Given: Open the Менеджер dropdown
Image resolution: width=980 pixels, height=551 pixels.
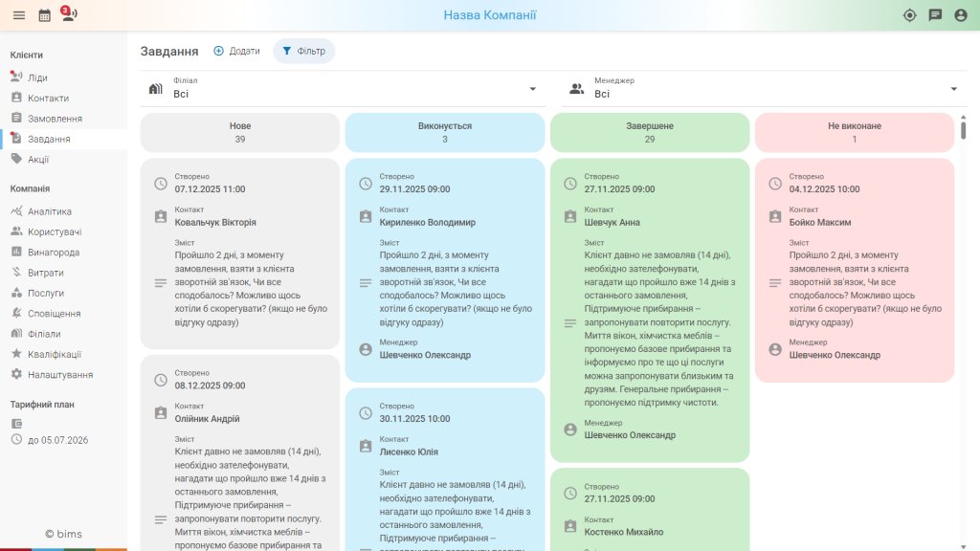Looking at the screenshot, I should pos(764,89).
